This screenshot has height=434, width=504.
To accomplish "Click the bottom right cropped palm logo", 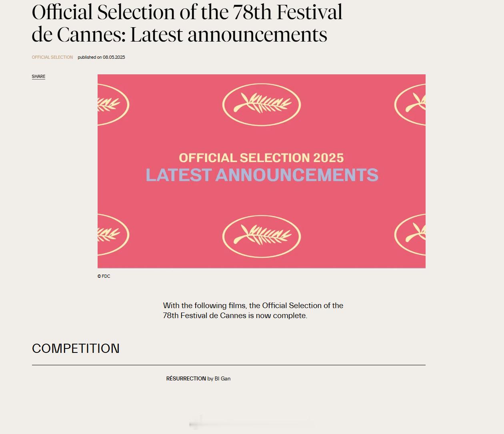I will point(410,235).
